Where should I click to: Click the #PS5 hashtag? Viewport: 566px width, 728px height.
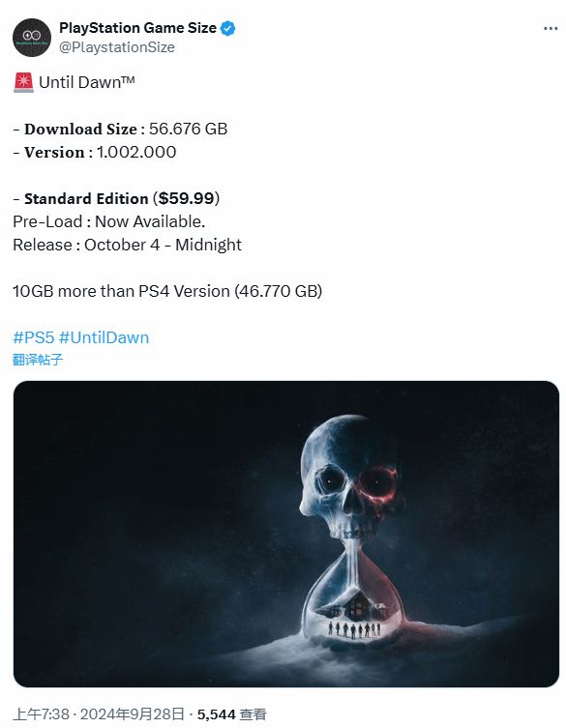click(34, 337)
